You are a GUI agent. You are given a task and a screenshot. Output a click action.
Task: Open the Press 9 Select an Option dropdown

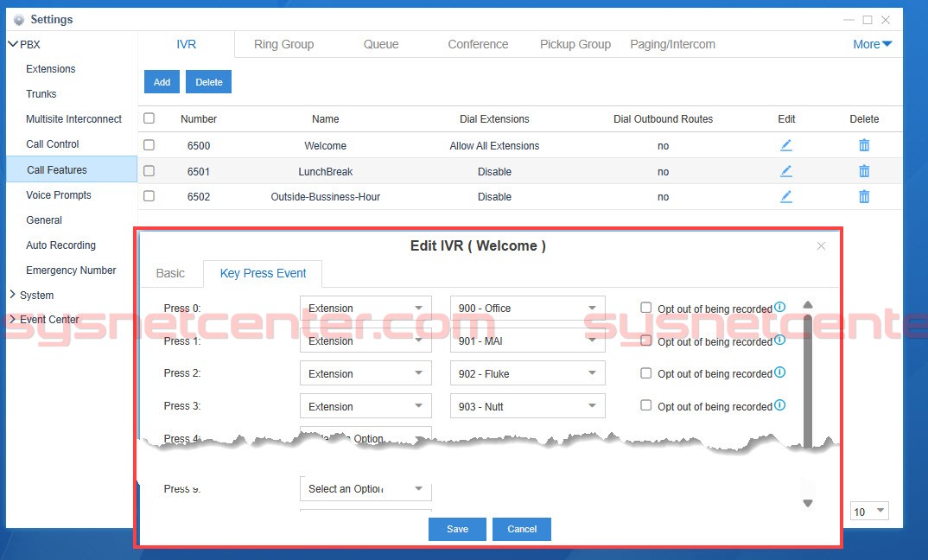[x=365, y=488]
